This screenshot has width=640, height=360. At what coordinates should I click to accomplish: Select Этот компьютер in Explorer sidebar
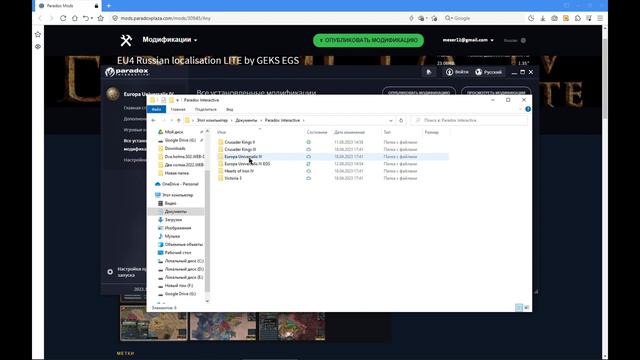[x=177, y=195]
